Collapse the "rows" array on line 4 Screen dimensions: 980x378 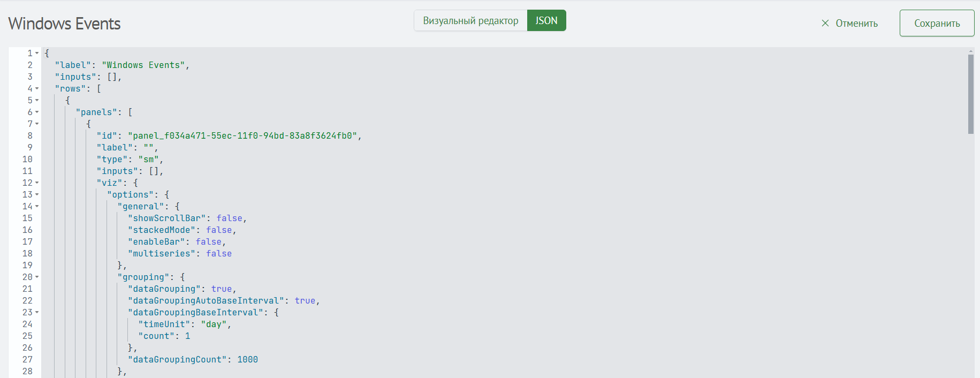[37, 88]
